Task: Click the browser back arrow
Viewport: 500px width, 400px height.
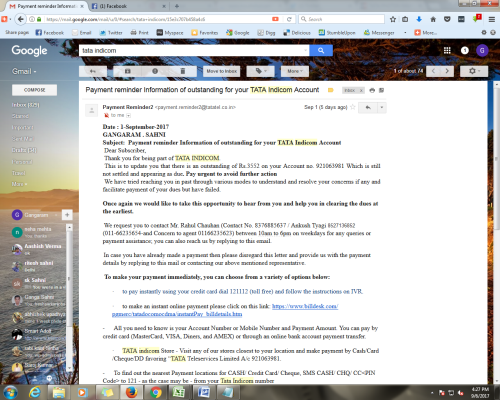Action: pyautogui.click(x=21, y=19)
